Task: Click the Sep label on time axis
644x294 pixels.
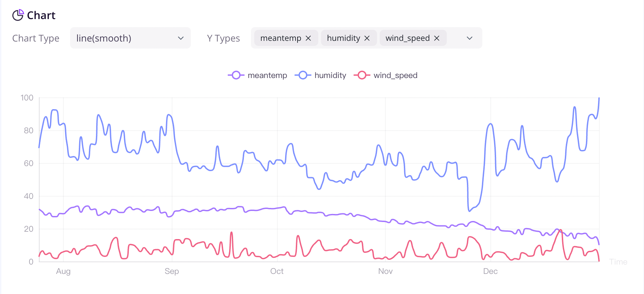Action: pos(172,271)
